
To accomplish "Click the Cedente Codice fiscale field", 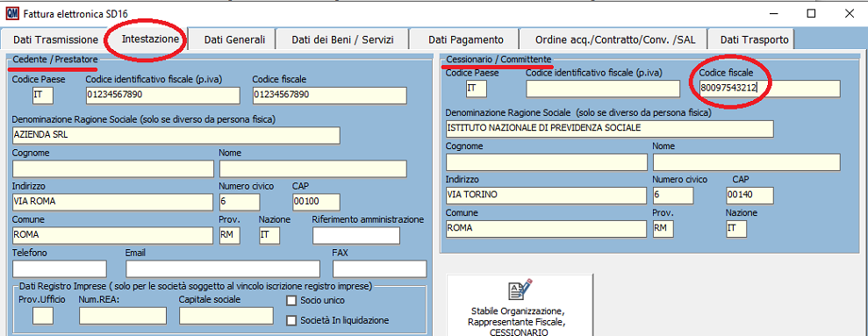I will point(329,96).
